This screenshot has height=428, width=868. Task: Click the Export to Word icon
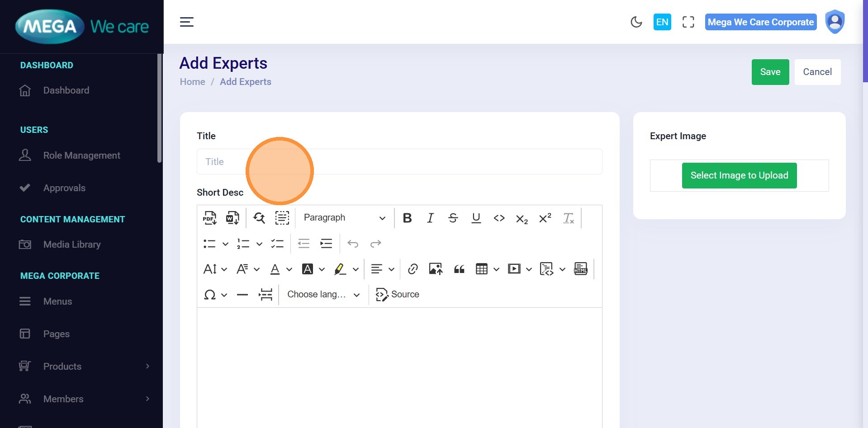pos(232,218)
